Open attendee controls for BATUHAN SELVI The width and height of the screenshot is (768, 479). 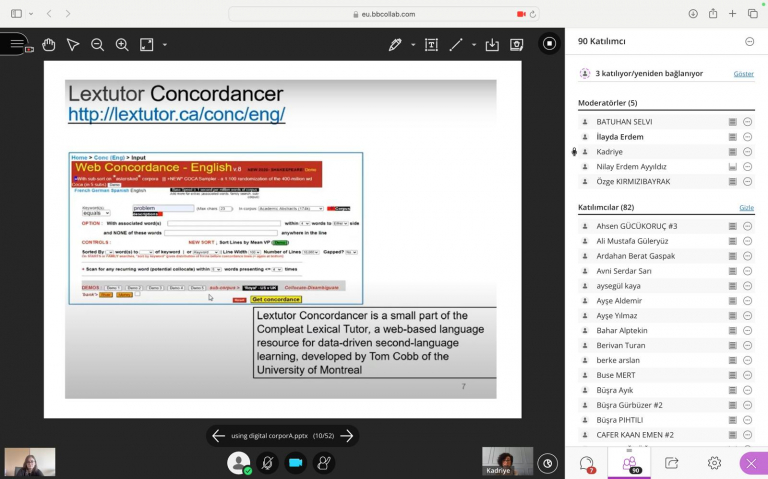pyautogui.click(x=747, y=122)
